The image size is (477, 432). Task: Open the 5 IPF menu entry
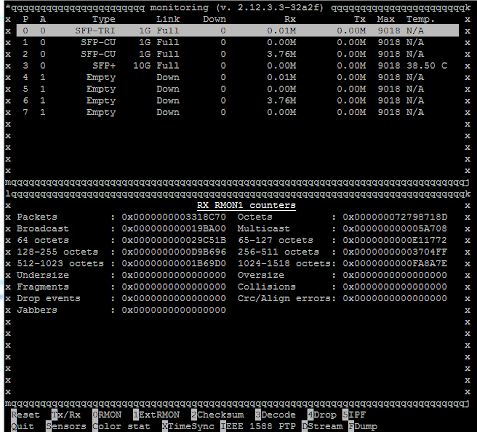pos(354,415)
